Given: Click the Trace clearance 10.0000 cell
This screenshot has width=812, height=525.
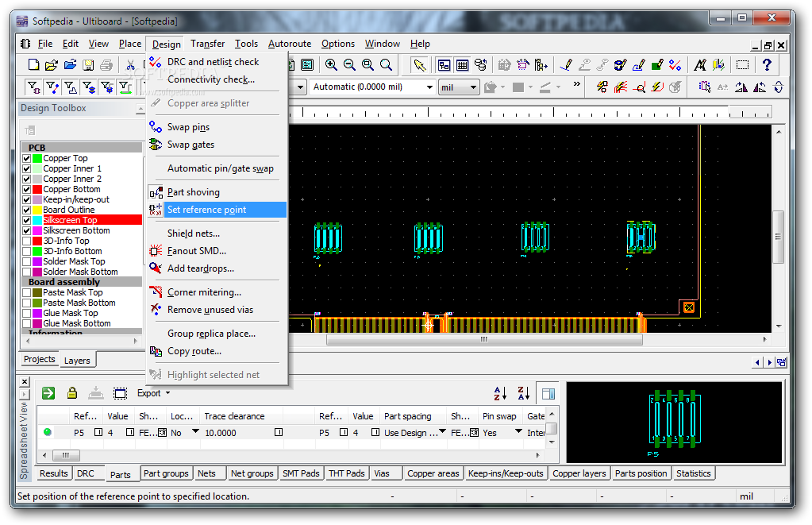Looking at the screenshot, I should (241, 432).
